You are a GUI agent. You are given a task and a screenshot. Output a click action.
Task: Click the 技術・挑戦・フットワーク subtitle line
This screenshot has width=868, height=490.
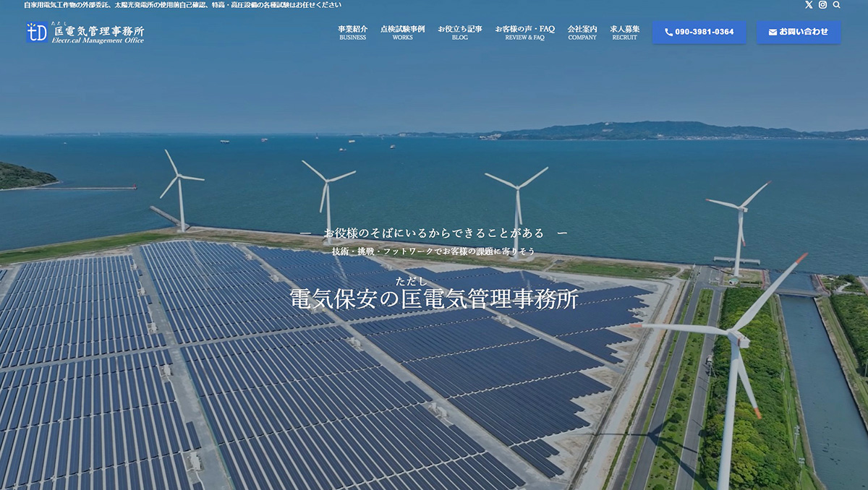pos(433,252)
